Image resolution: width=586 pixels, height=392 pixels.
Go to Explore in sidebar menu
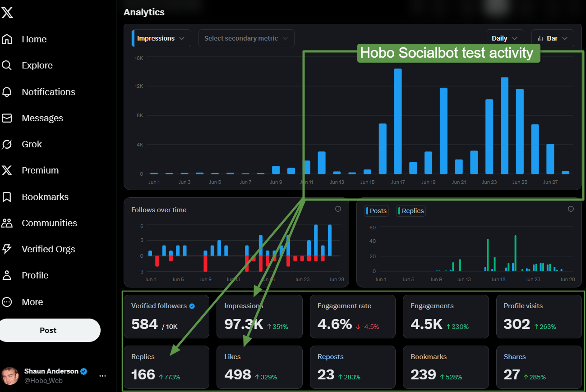click(37, 65)
